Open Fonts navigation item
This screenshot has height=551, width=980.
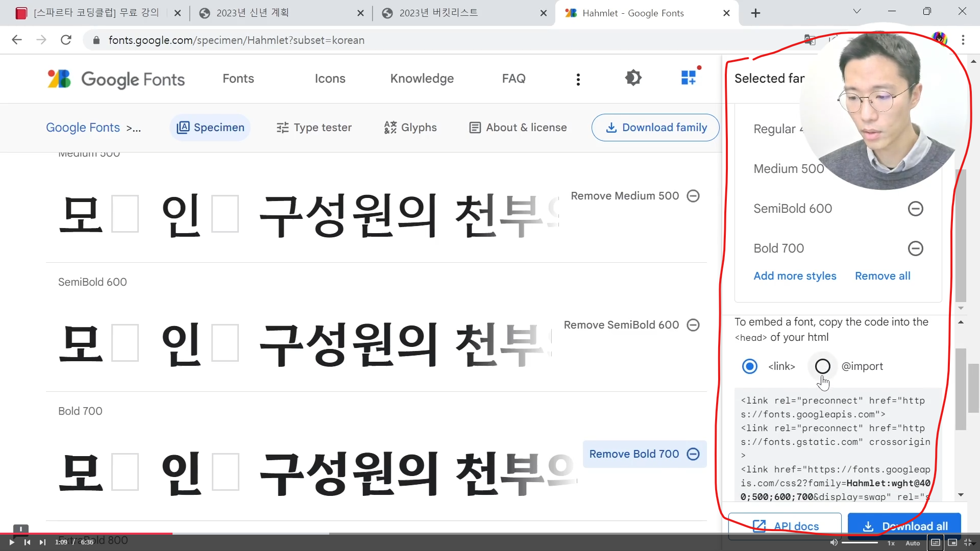238,79
